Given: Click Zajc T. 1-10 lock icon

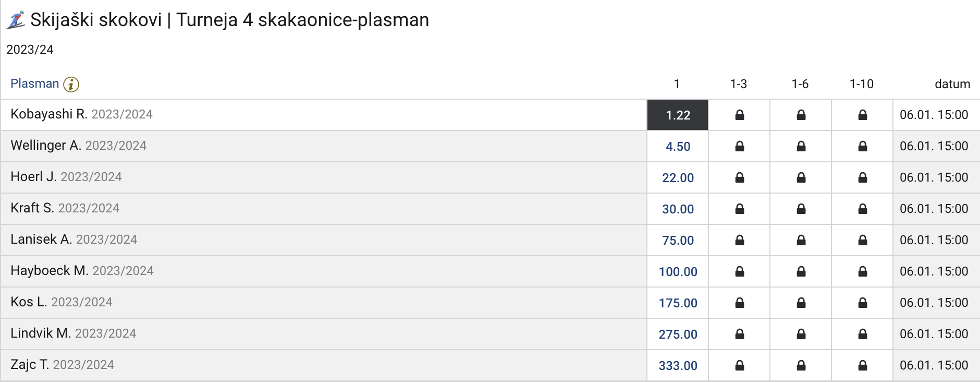Looking at the screenshot, I should [x=862, y=365].
